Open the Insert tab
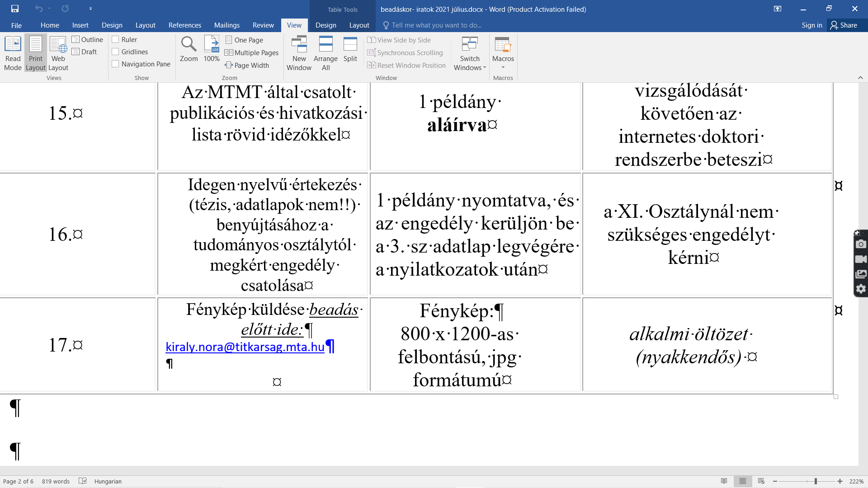This screenshot has width=868, height=488. click(x=80, y=25)
